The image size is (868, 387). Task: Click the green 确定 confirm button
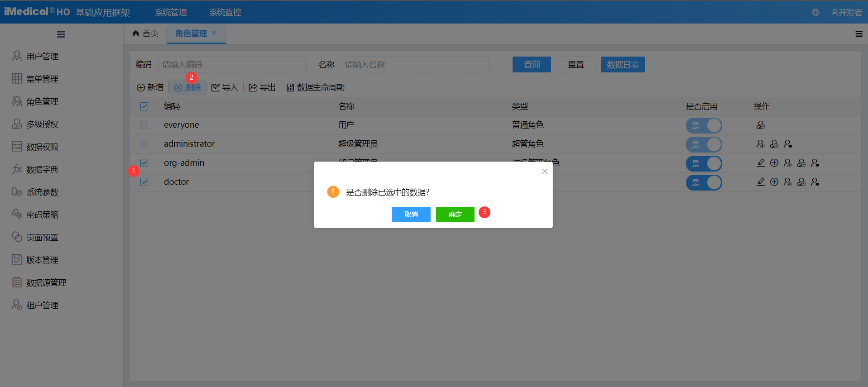455,214
